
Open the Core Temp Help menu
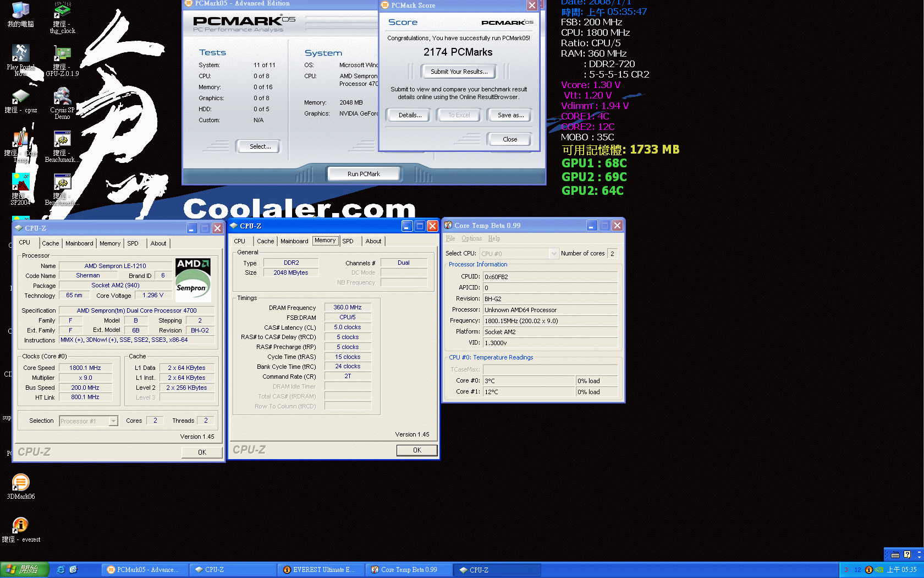click(x=494, y=238)
